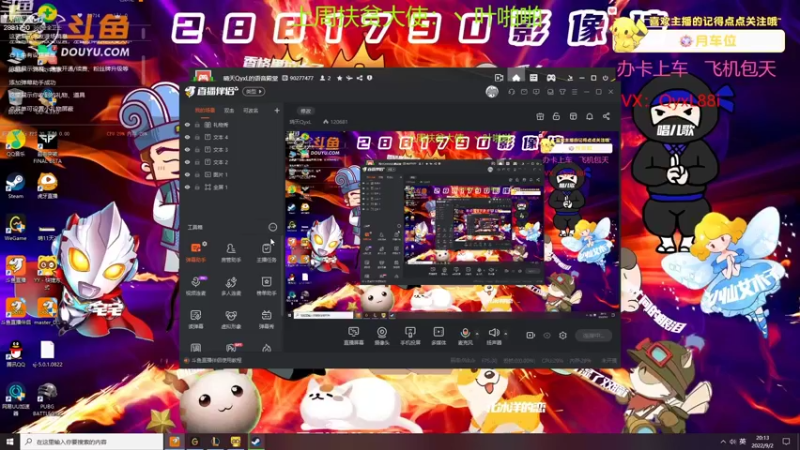Toggle visibility of 文本 4 layer
This screenshot has height=450, width=800.
(187, 137)
